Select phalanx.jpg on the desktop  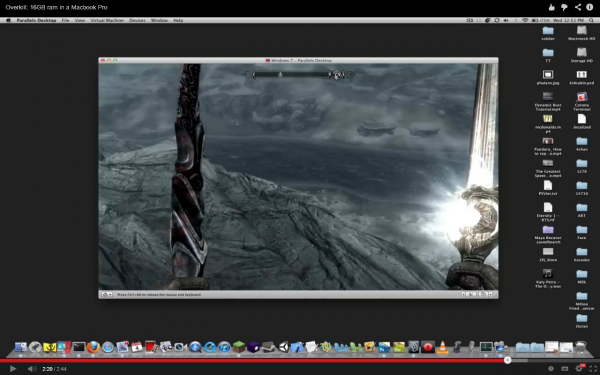click(x=548, y=77)
